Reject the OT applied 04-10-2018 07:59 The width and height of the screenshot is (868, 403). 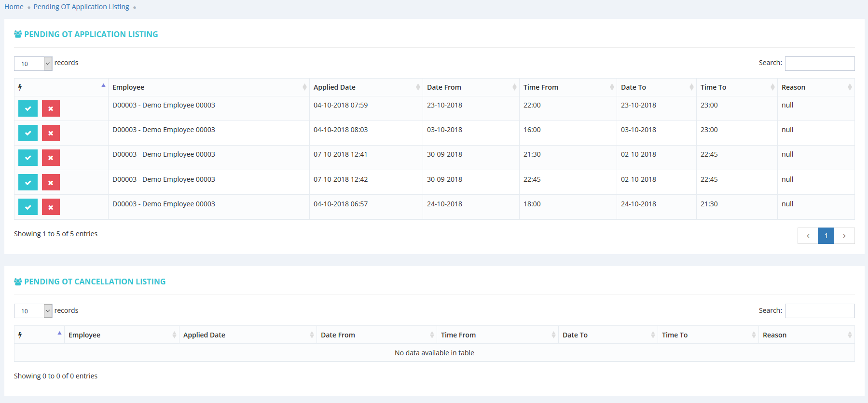tap(51, 108)
